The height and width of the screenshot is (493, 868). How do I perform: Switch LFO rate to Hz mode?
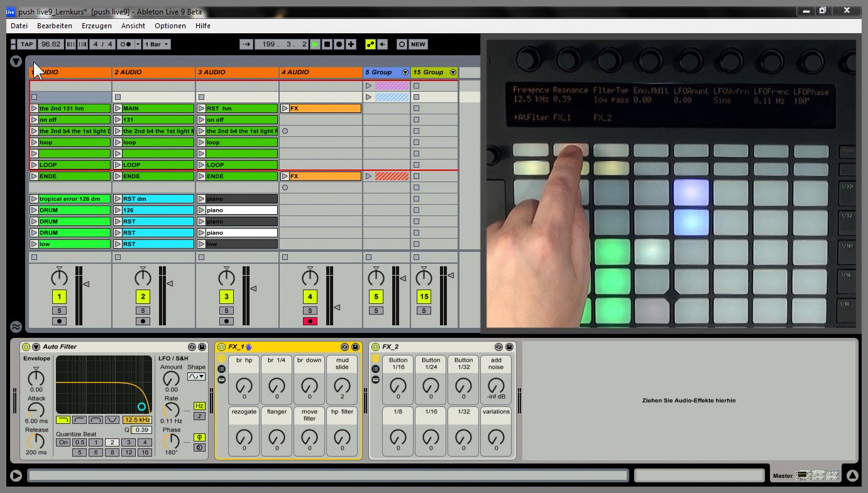pos(199,406)
